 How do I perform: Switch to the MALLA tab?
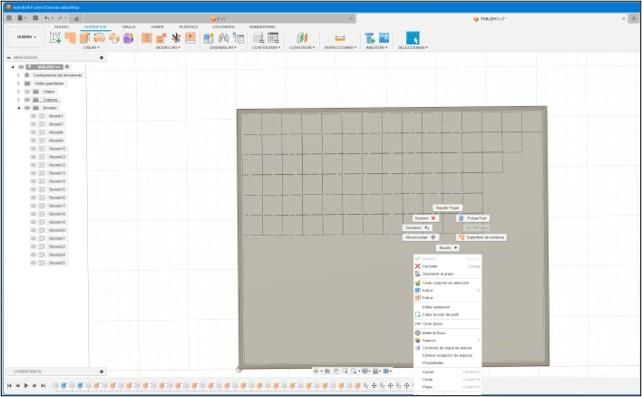(129, 27)
